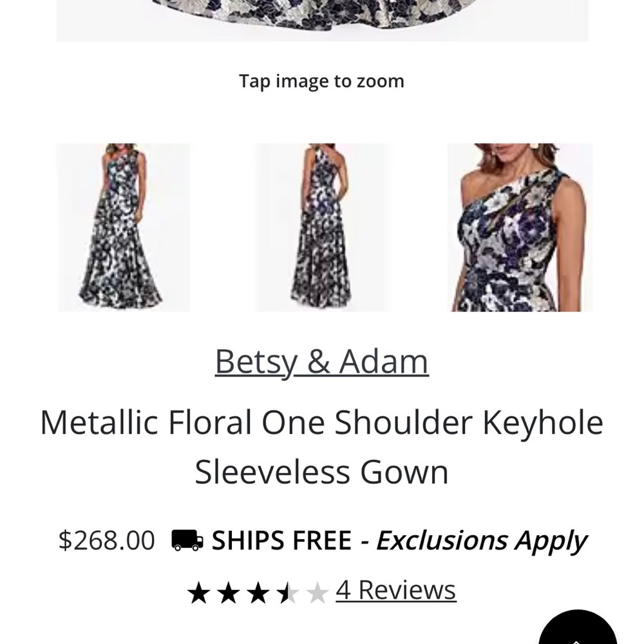
Task: Click the Tap image to zoom label
Action: pos(321,81)
